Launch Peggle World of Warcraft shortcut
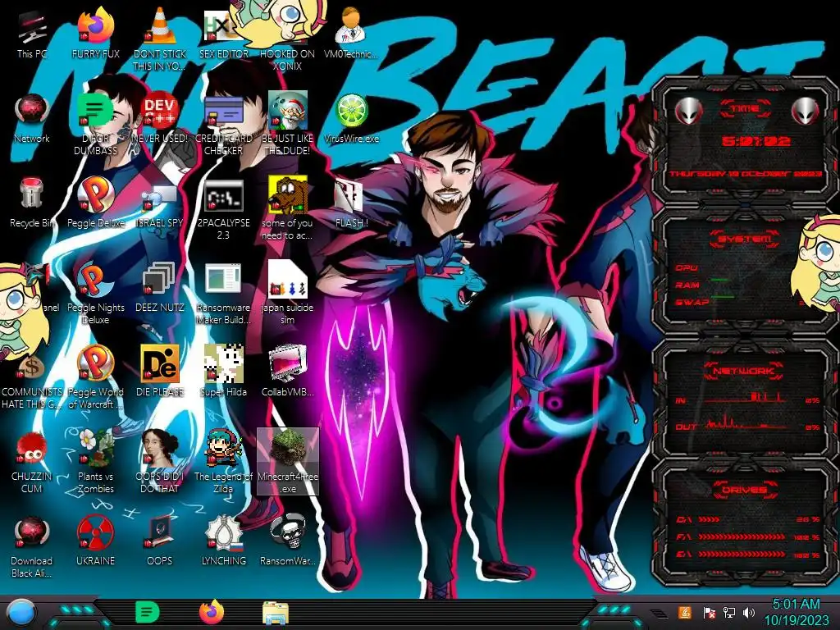Image resolution: width=840 pixels, height=630 pixels. (x=95, y=377)
